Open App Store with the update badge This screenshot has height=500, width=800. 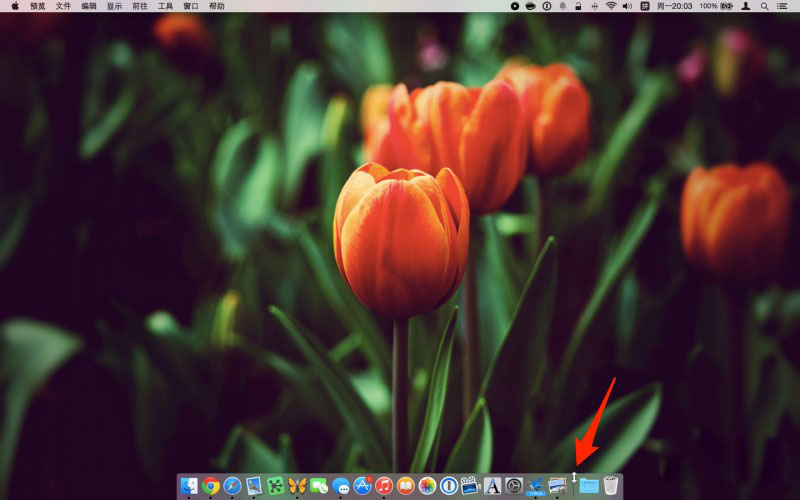362,486
